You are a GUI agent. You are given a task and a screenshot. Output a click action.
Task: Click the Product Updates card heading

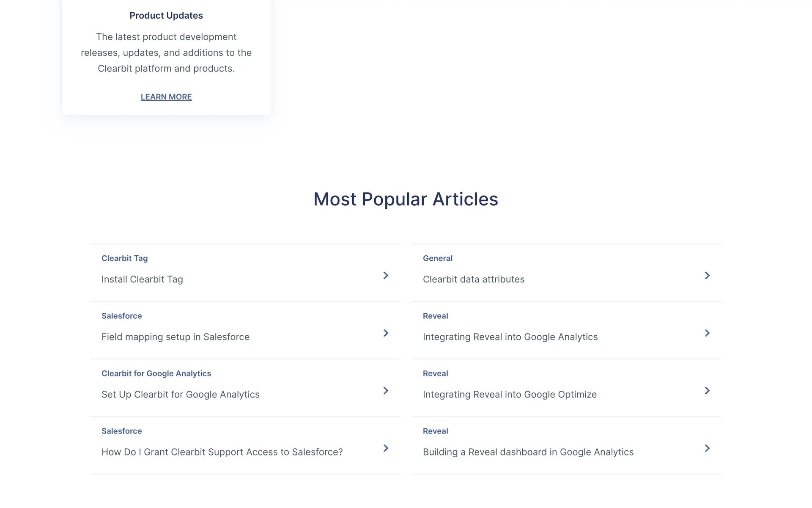166,16
